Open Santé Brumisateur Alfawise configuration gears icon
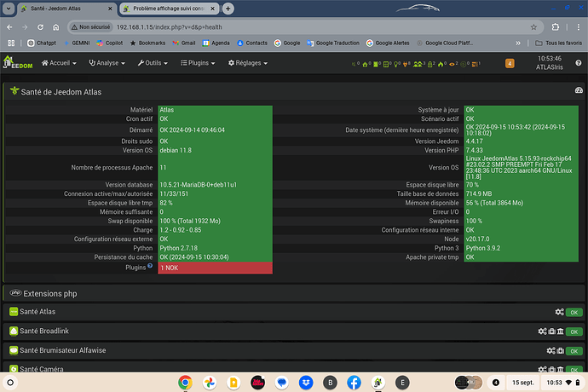The height and width of the screenshot is (392, 588). tap(551, 350)
